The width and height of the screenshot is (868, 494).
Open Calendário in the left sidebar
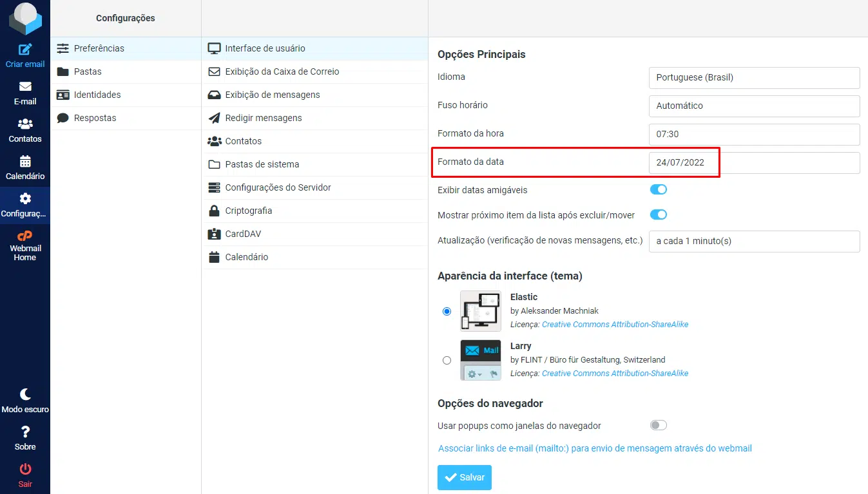click(x=25, y=167)
